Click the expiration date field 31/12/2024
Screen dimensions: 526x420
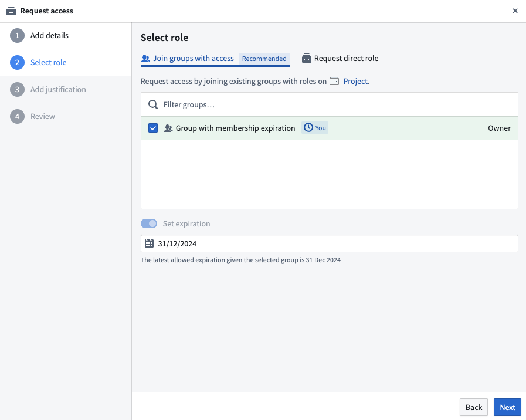tap(330, 243)
